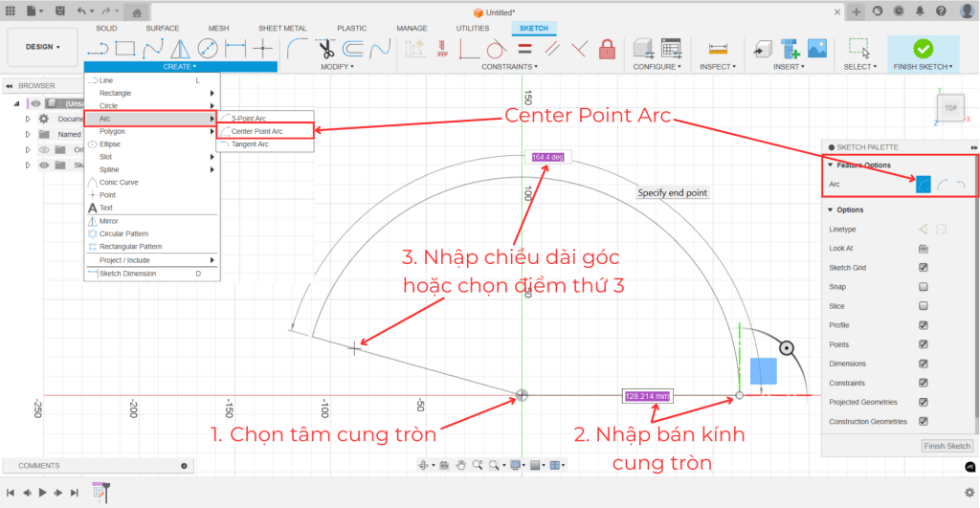The image size is (980, 508).
Task: Click the green Finish Sketch checkmark
Action: pos(923,48)
